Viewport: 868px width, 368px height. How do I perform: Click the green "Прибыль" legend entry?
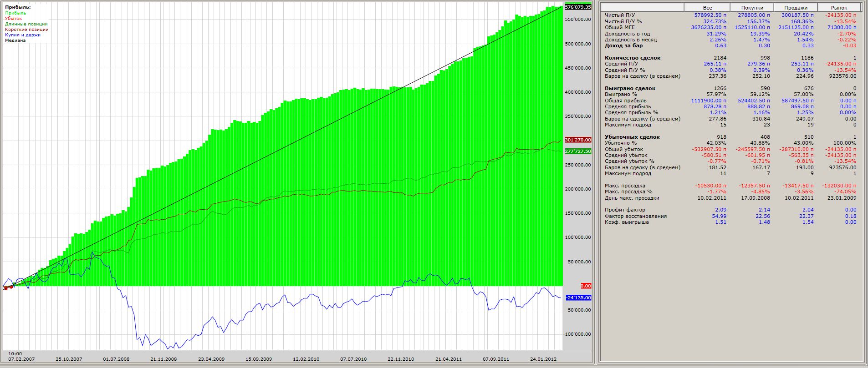pos(15,13)
